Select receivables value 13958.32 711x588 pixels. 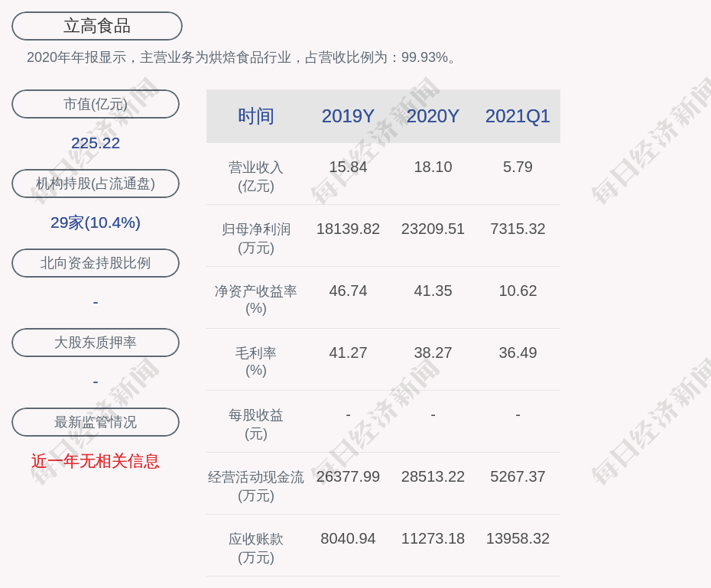tap(518, 538)
